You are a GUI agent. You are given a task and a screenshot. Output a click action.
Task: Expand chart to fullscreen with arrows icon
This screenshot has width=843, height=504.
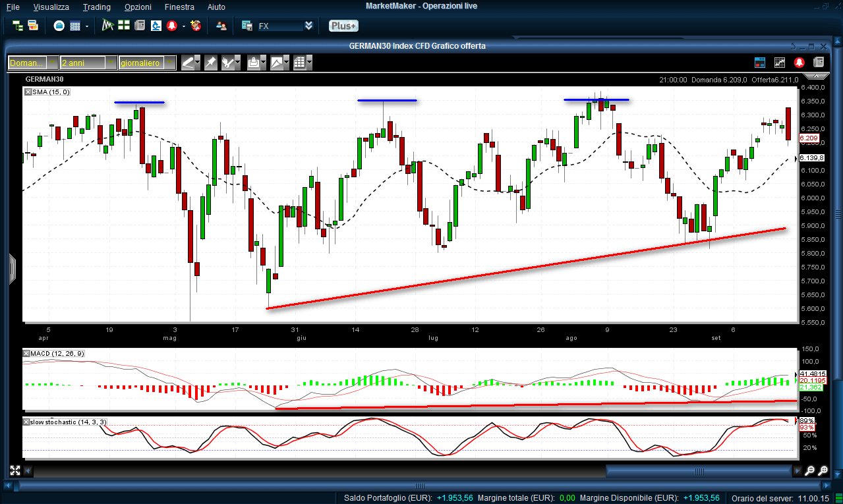pyautogui.click(x=15, y=471)
